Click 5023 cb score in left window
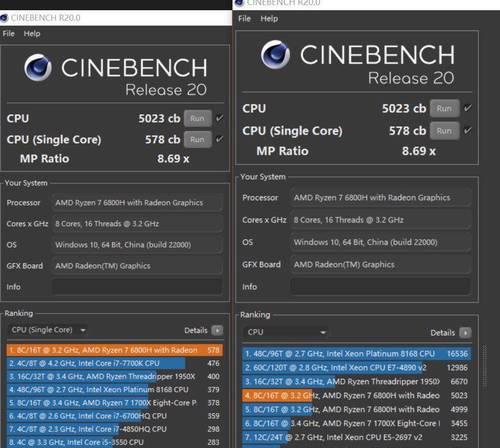 (x=159, y=118)
